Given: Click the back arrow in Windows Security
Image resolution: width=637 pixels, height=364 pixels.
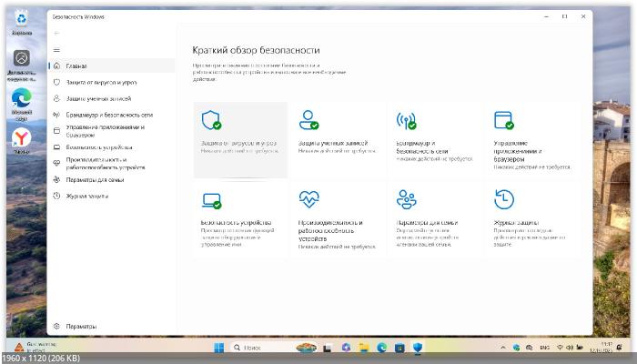Looking at the screenshot, I should [56, 34].
